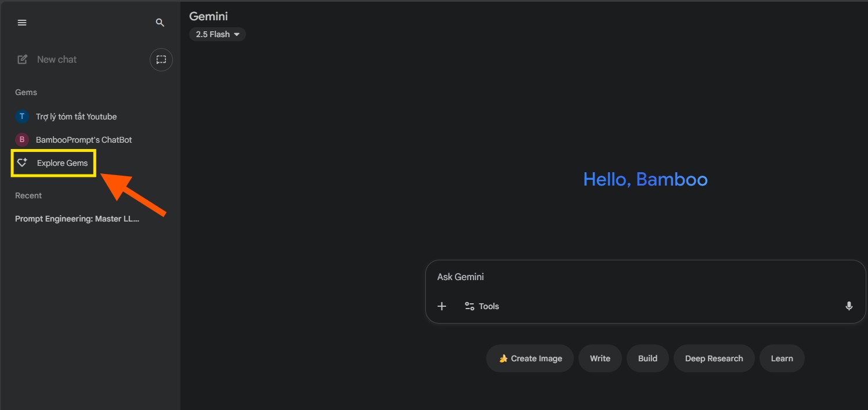Start a temporary chat via dashed bubble icon

(161, 59)
